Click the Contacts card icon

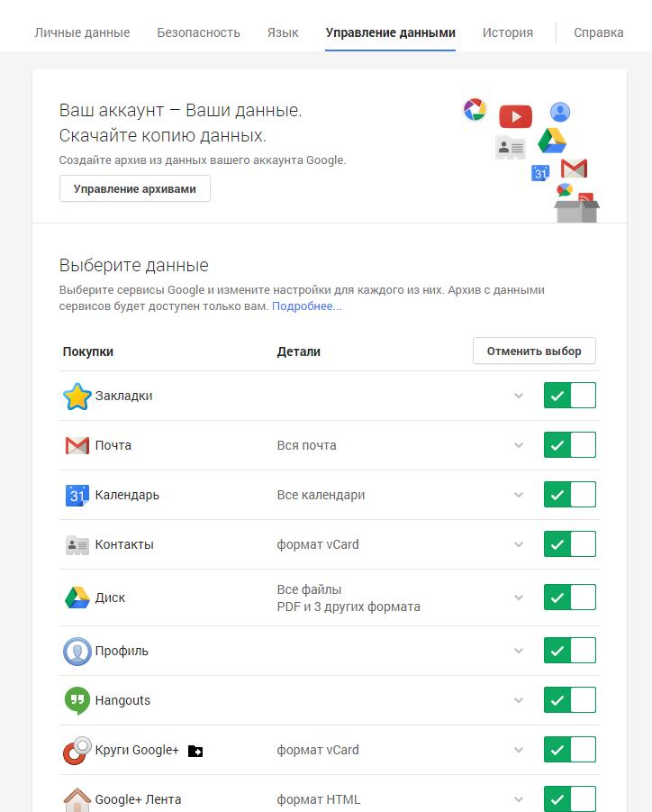tap(77, 544)
